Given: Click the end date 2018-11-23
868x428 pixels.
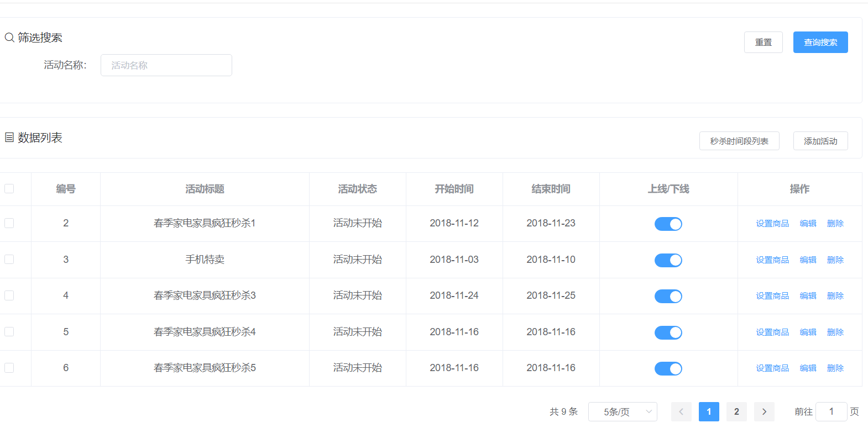Looking at the screenshot, I should (551, 223).
